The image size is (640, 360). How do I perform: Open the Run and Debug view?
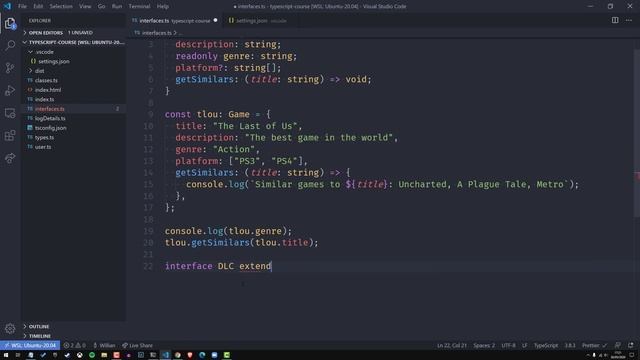click(x=10, y=90)
